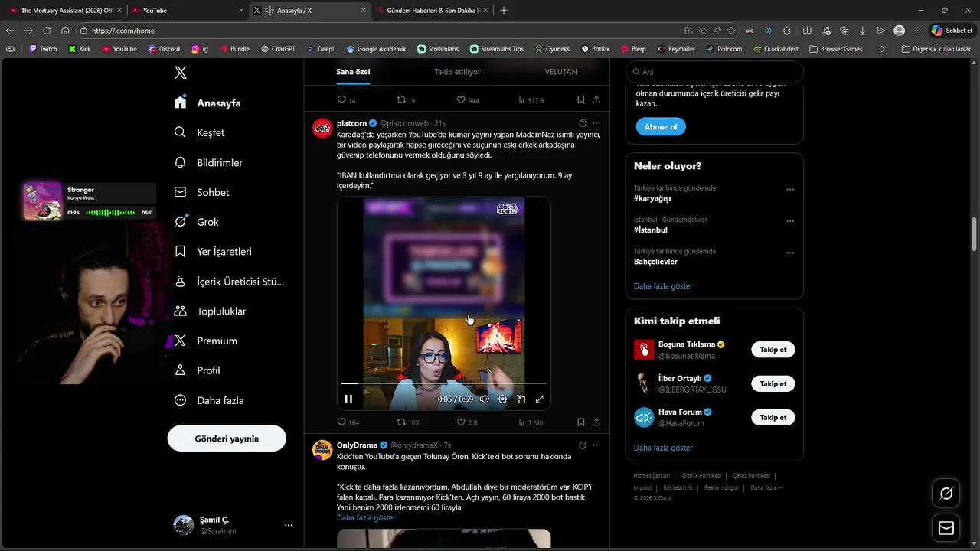Open new browser tab plus button
Screen dimensions: 980x551
[503, 10]
